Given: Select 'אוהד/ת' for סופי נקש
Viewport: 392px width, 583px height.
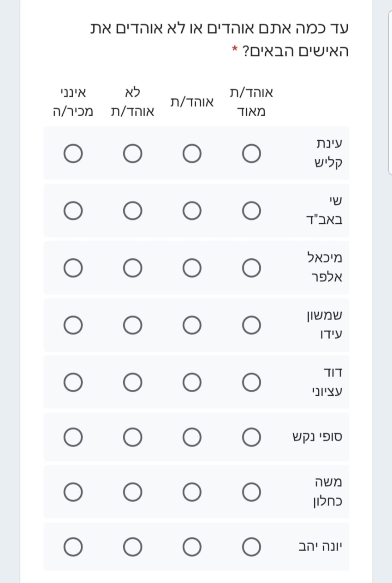Looking at the screenshot, I should 192,437.
